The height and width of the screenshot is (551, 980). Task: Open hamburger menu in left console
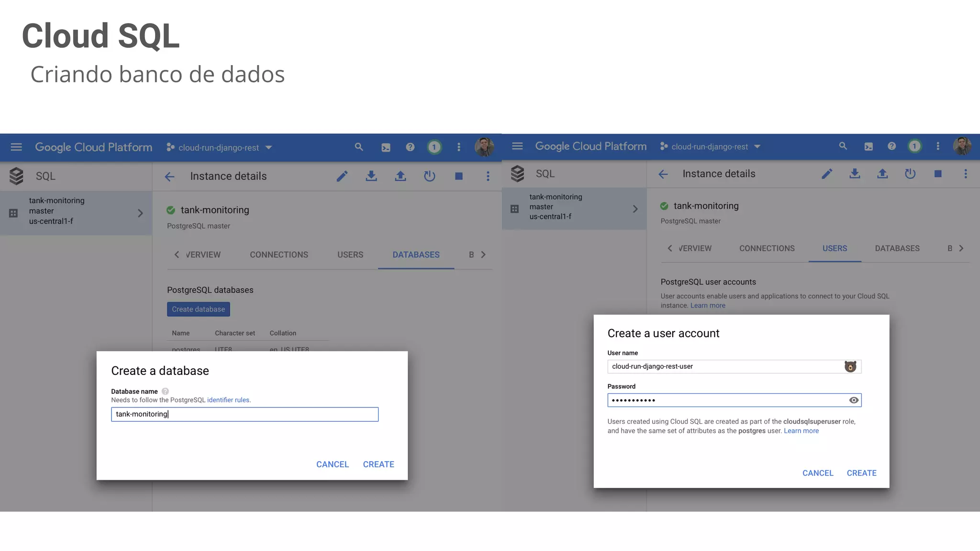16,147
